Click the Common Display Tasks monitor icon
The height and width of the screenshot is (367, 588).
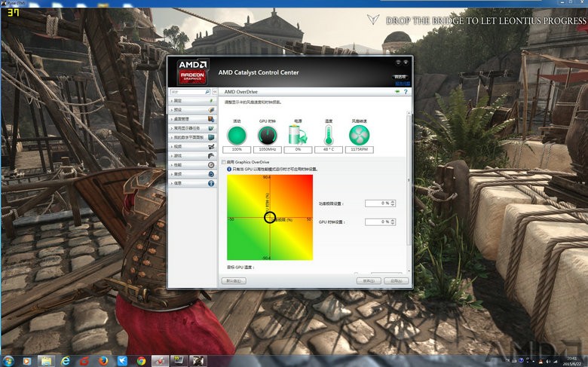(211, 128)
